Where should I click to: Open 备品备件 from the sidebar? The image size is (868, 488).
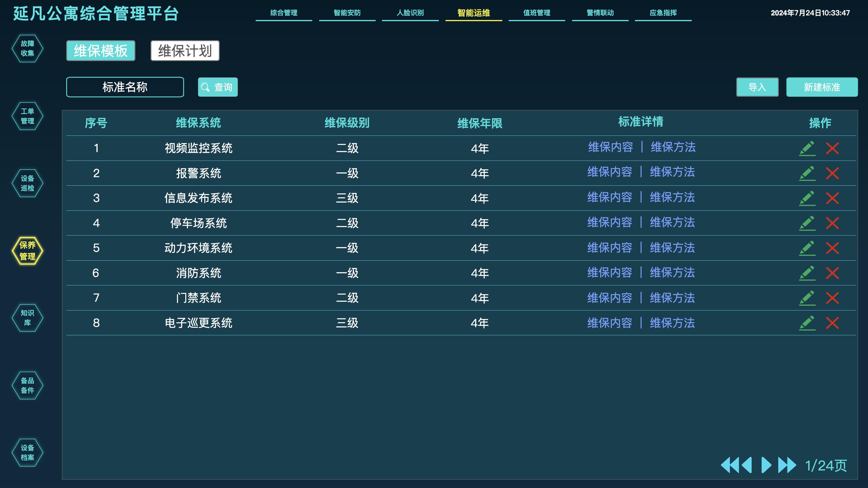(x=28, y=385)
